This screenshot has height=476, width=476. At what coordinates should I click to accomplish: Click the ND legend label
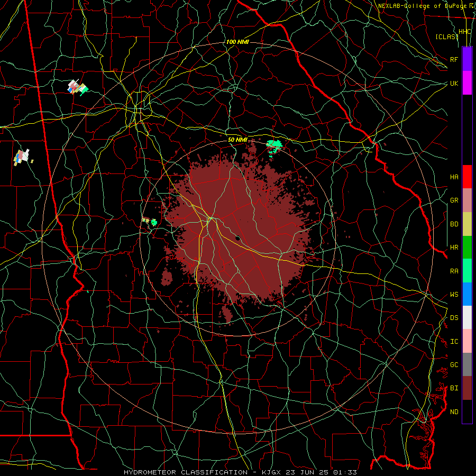click(x=454, y=412)
